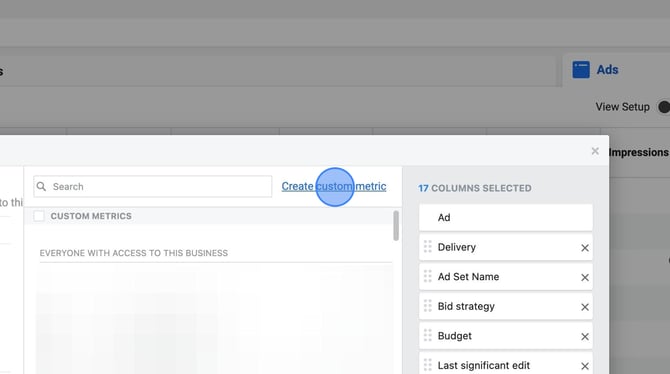Grab the Budget drag handle
Viewport: 670px width, 374px height.
pos(428,335)
